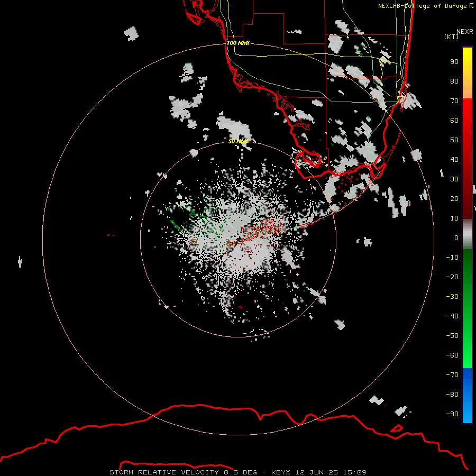Click the [KT] units label

click(452, 36)
